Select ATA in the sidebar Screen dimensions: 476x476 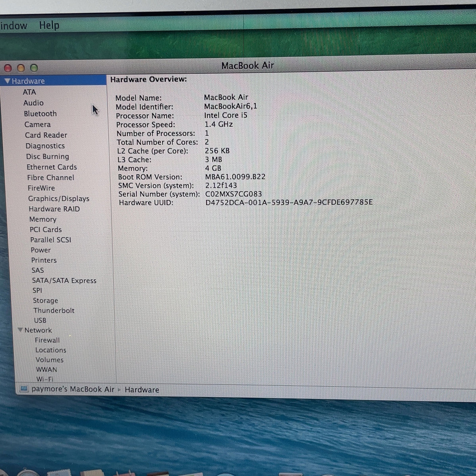29,92
